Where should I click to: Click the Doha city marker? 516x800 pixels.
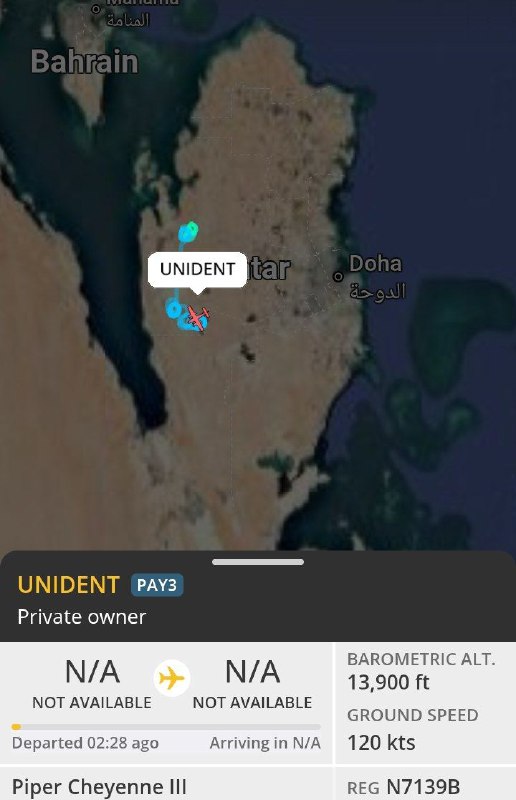[338, 276]
